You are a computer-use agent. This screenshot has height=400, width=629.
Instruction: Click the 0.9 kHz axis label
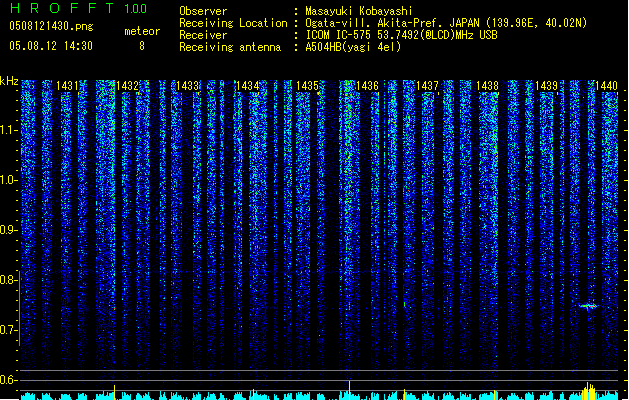coord(8,230)
